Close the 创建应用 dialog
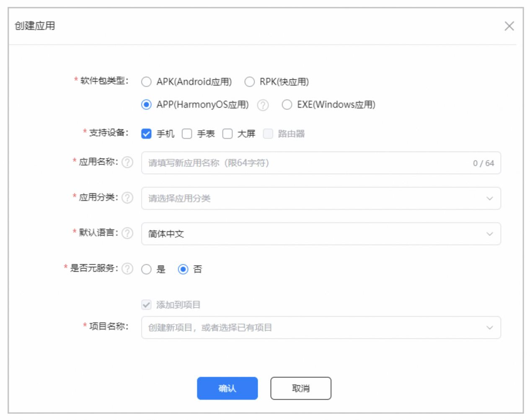The image size is (530, 420). tap(509, 26)
